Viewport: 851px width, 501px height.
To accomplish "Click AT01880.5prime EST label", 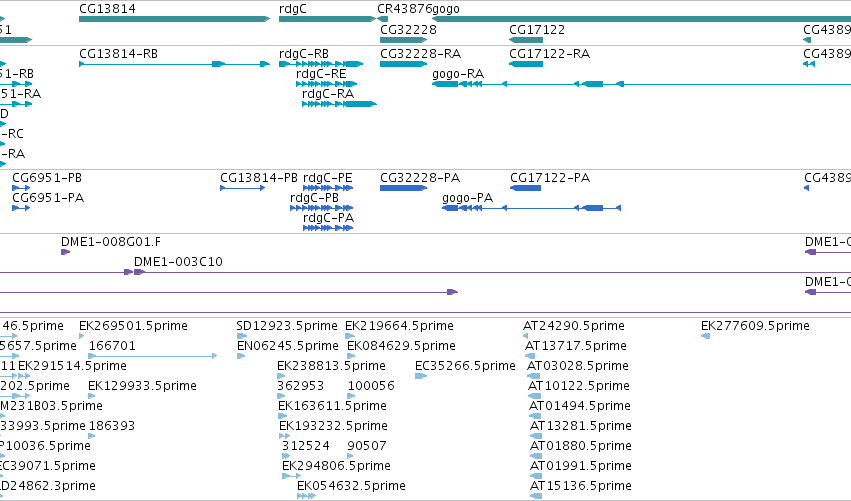I will point(581,446).
